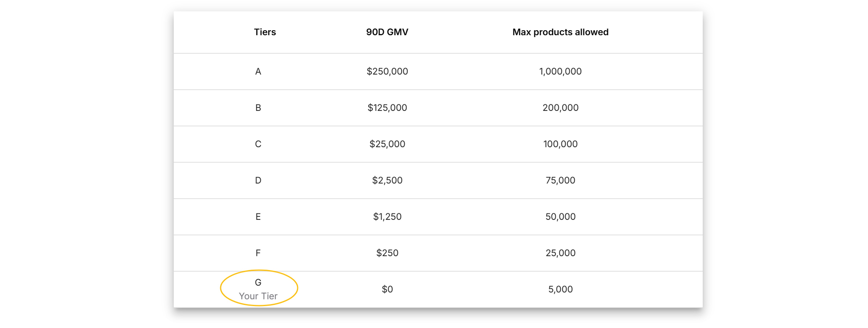Image resolution: width=868 pixels, height=328 pixels.
Task: Click the '$125,000' GMV value
Action: 387,108
